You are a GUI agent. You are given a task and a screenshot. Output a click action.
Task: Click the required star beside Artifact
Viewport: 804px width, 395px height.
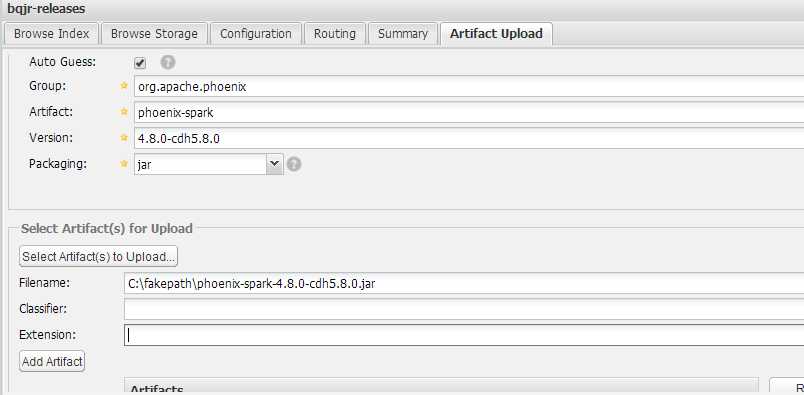124,112
